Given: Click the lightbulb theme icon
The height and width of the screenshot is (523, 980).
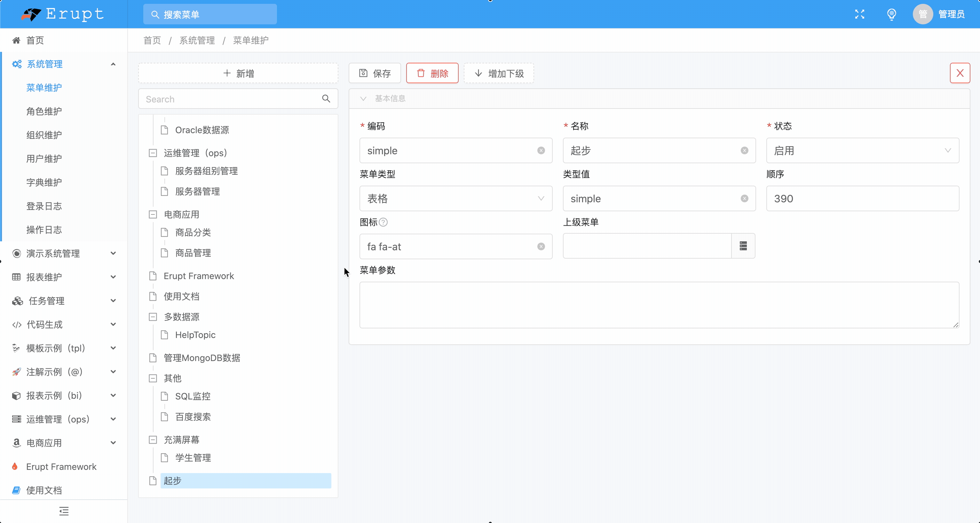Looking at the screenshot, I should point(891,14).
